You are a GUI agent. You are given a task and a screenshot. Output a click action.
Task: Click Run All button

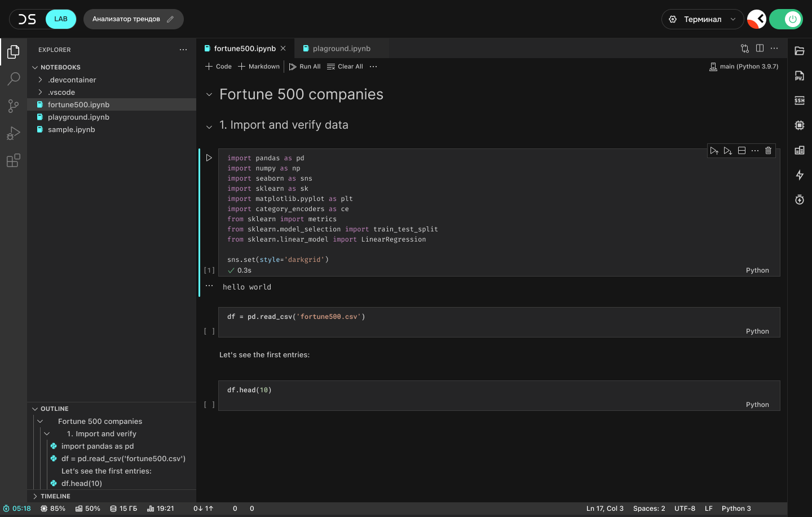(304, 67)
